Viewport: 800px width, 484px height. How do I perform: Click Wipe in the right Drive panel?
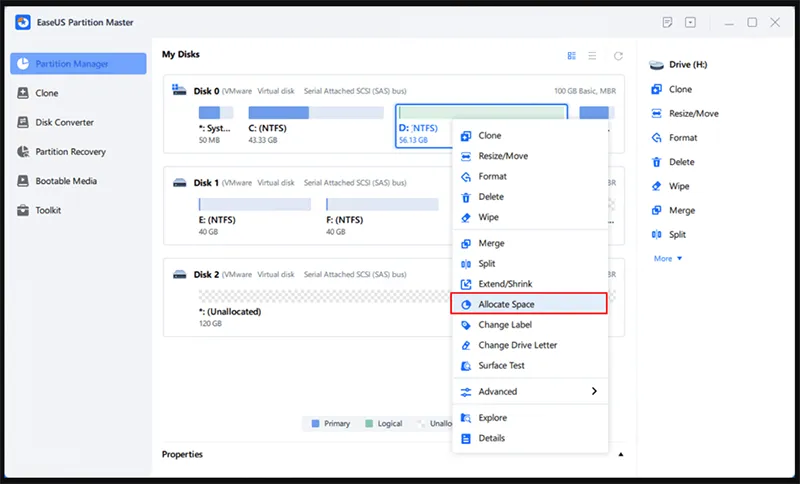tap(670, 186)
